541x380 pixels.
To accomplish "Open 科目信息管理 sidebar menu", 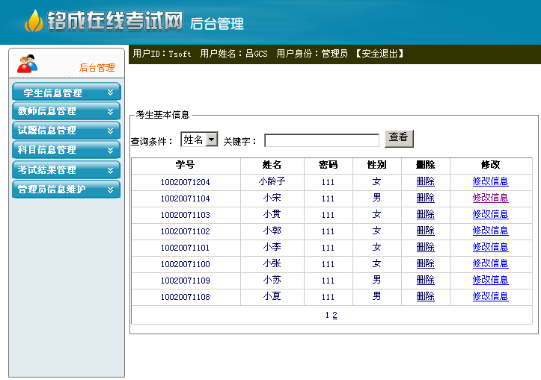I will click(x=66, y=150).
